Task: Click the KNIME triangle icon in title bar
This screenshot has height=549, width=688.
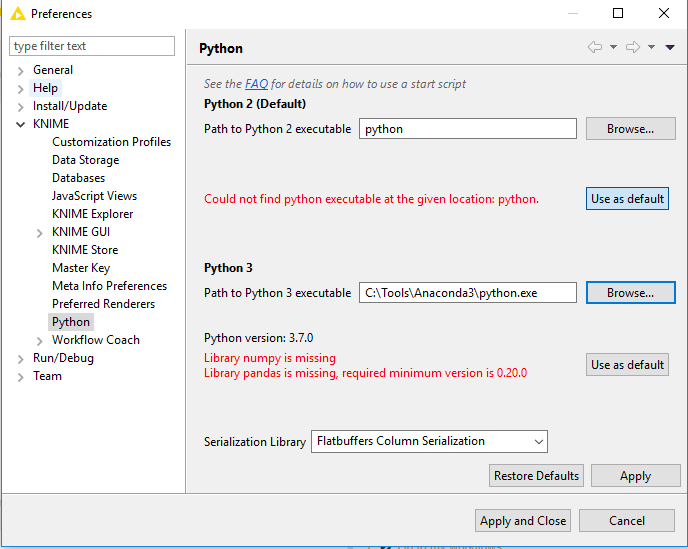Action: point(18,14)
